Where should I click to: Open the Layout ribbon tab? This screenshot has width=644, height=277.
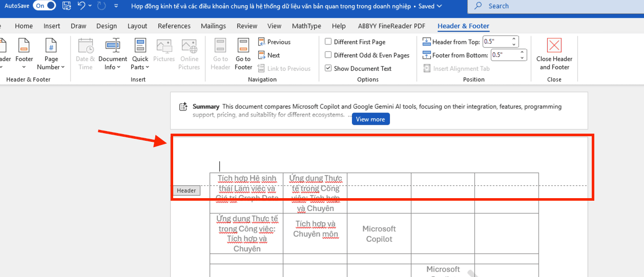(137, 26)
